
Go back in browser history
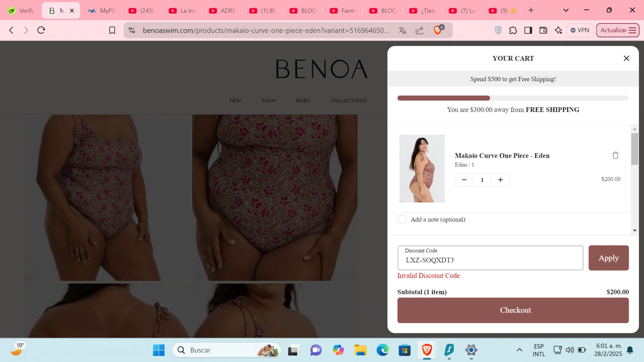point(12,30)
